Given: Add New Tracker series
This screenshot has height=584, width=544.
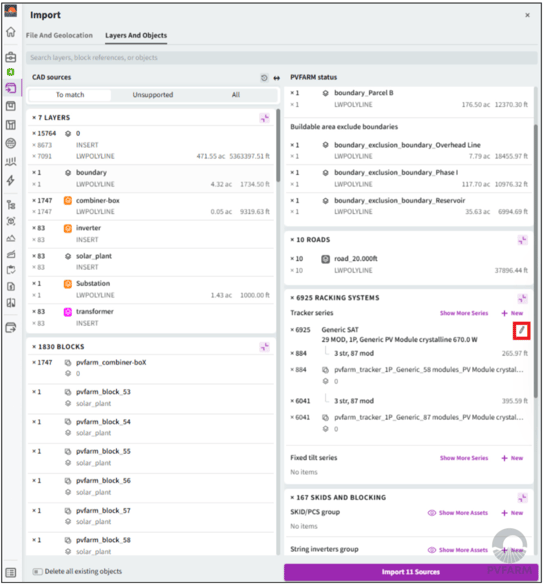Looking at the screenshot, I should pos(512,313).
